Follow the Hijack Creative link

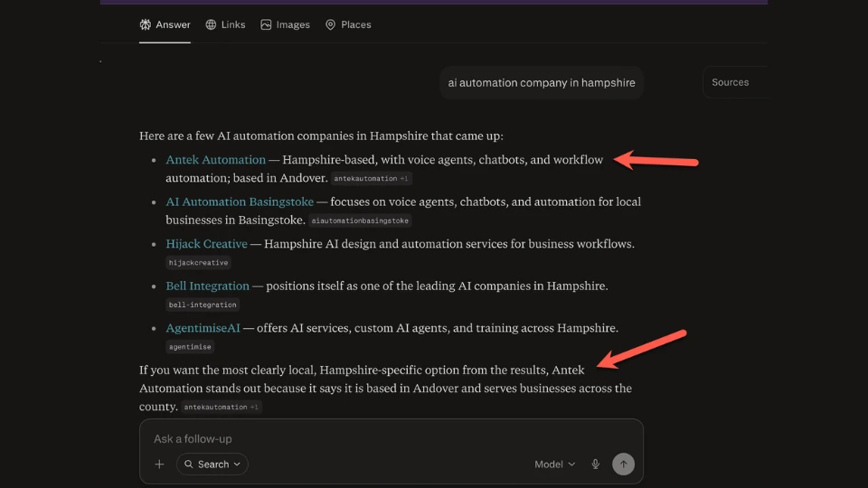(206, 244)
